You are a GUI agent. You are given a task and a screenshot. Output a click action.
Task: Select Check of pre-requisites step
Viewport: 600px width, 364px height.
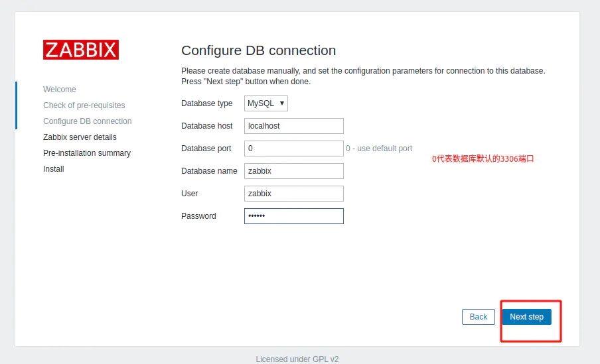(x=84, y=105)
